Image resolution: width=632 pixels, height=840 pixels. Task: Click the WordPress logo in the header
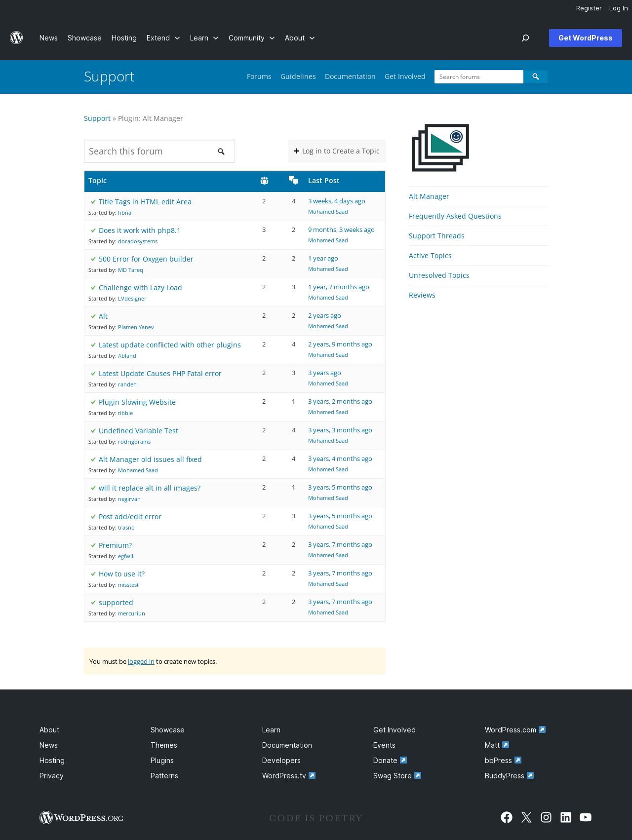click(16, 38)
